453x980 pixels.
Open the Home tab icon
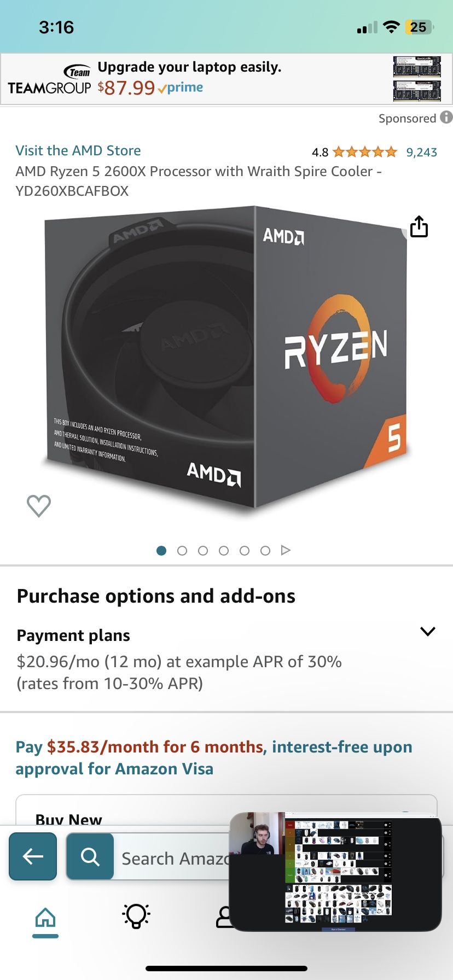(45, 918)
